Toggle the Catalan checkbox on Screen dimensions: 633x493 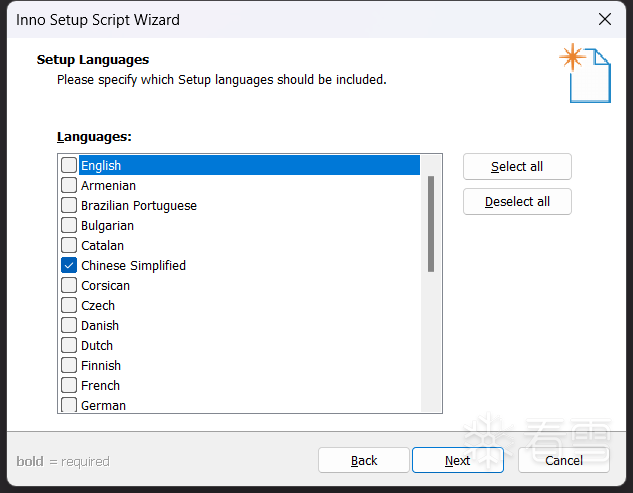pyautogui.click(x=69, y=245)
